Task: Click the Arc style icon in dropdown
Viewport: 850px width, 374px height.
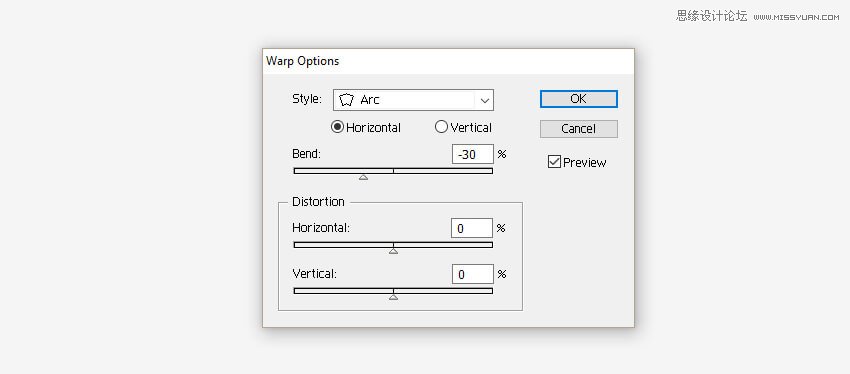Action: coord(346,100)
